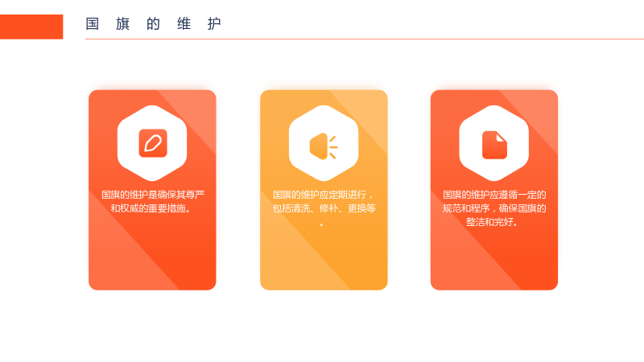Select the white hexagon in the right orange card

pyautogui.click(x=494, y=143)
